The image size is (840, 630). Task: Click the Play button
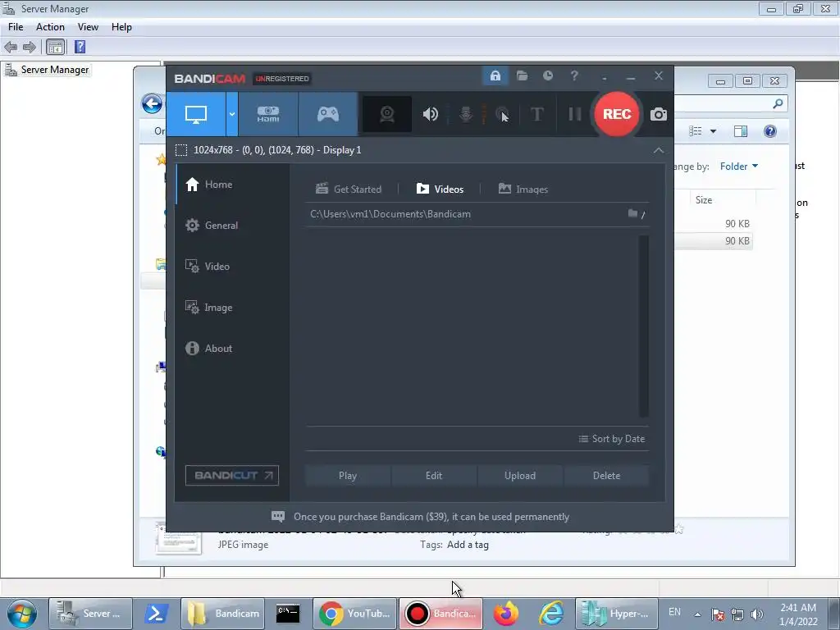(348, 476)
